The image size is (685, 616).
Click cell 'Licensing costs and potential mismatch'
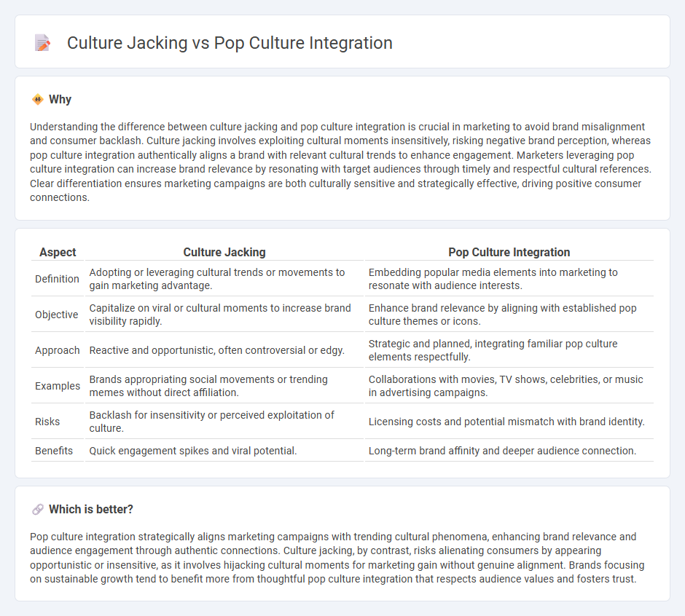click(509, 422)
